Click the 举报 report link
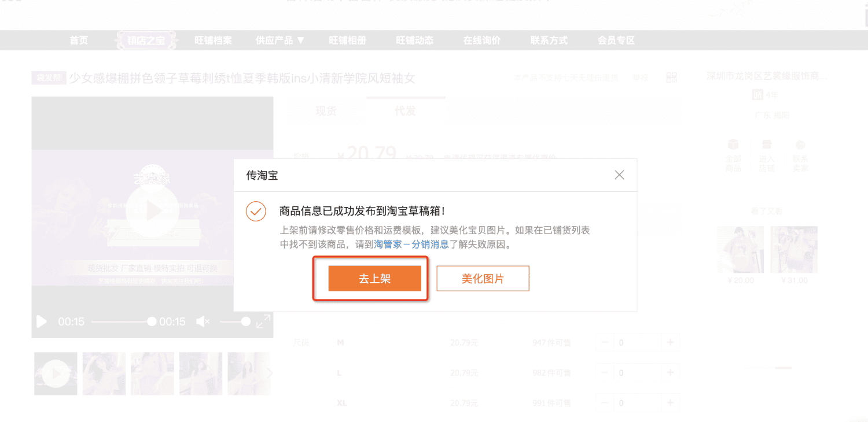This screenshot has height=422, width=868. pos(640,77)
